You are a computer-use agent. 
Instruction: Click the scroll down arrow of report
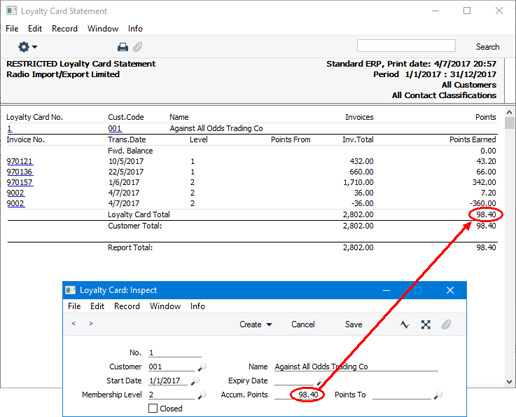tap(509, 381)
